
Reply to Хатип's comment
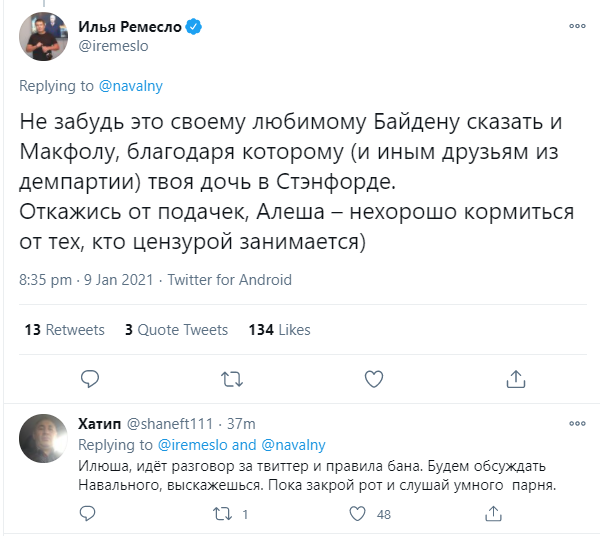click(90, 514)
